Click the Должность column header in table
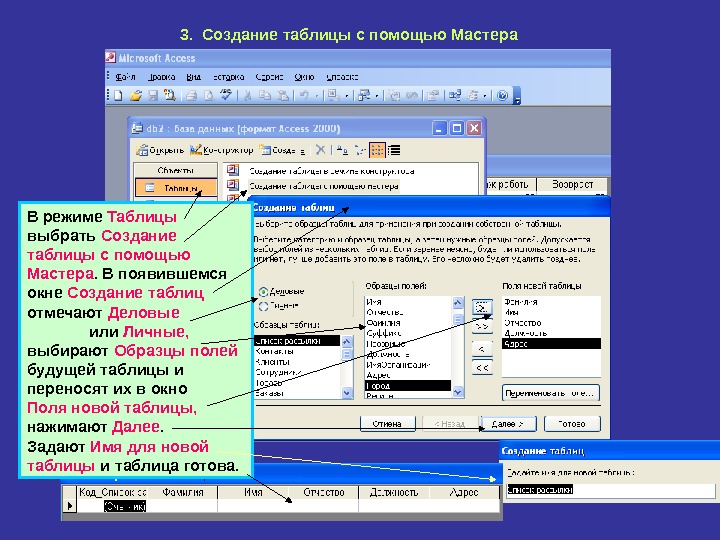Viewport: 720px width, 540px height. click(x=394, y=492)
